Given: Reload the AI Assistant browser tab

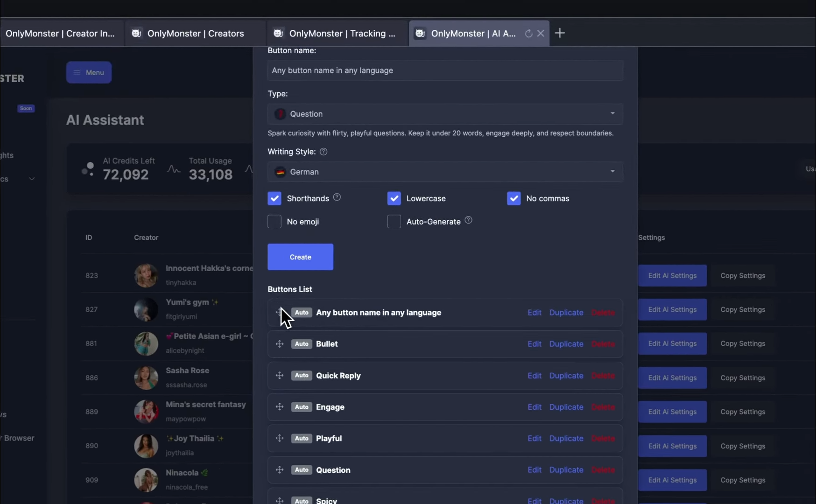Looking at the screenshot, I should pos(528,33).
